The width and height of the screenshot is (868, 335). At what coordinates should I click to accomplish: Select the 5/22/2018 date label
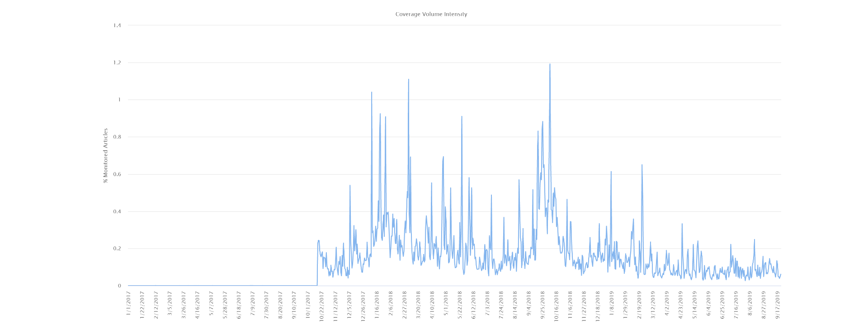point(460,305)
